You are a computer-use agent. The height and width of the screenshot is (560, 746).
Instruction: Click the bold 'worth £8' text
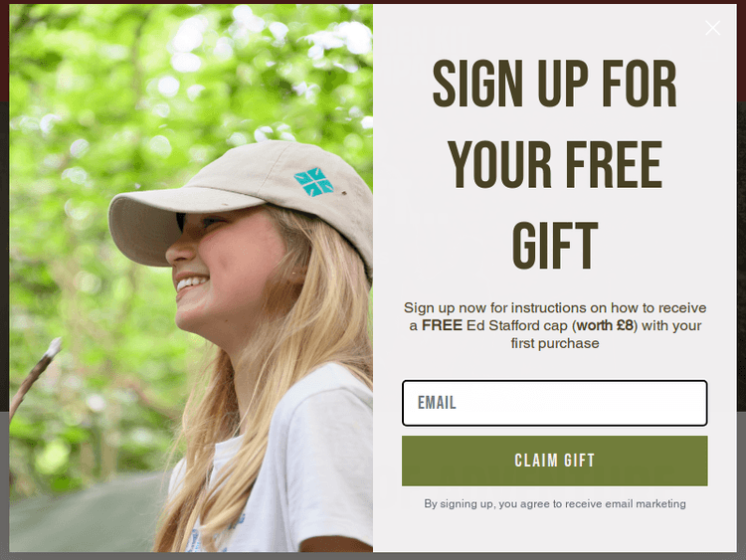(605, 325)
